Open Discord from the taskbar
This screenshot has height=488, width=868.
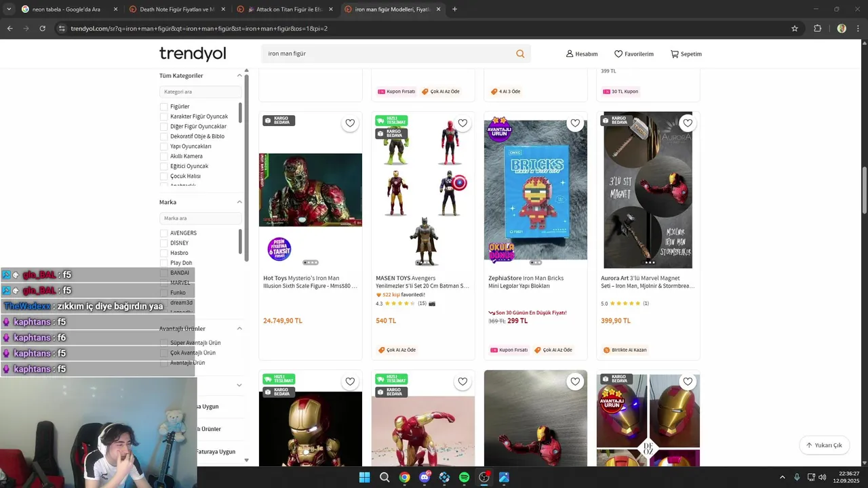[x=425, y=477]
